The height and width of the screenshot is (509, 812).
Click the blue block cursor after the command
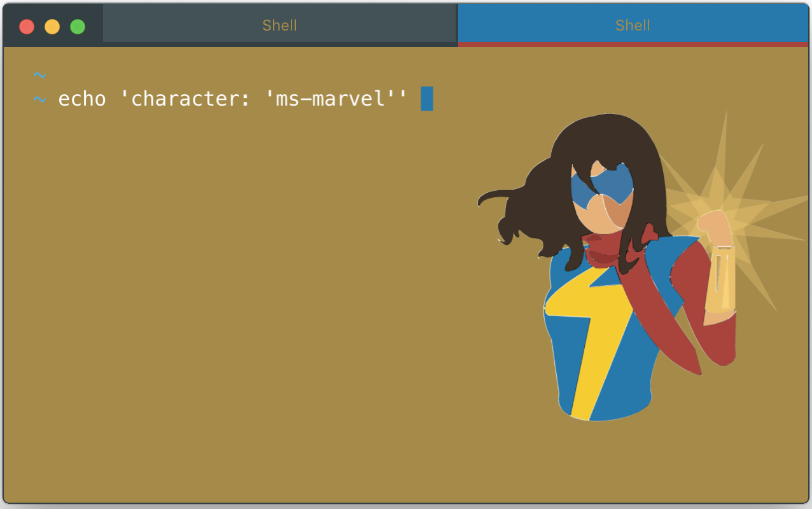click(427, 99)
